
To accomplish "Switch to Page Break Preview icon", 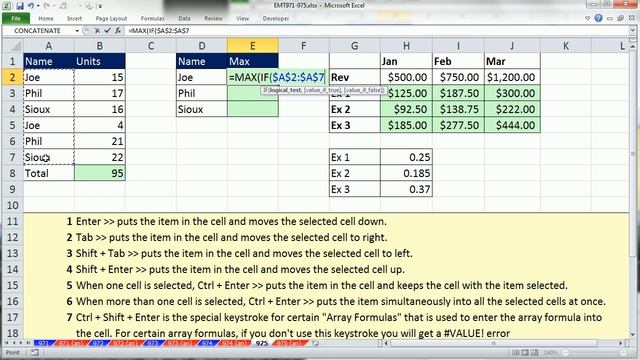I will click(535, 352).
